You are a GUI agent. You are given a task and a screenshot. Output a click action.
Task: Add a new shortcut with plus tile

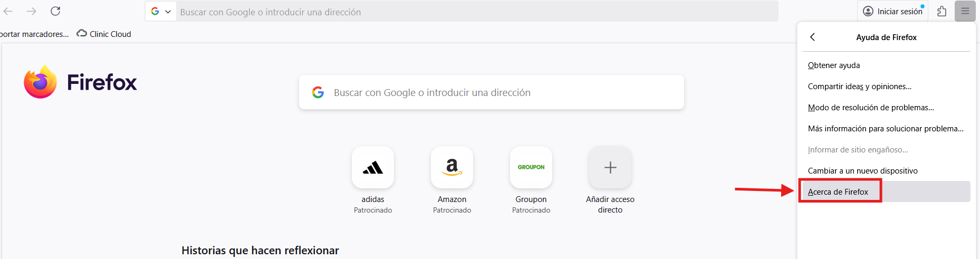point(610,168)
